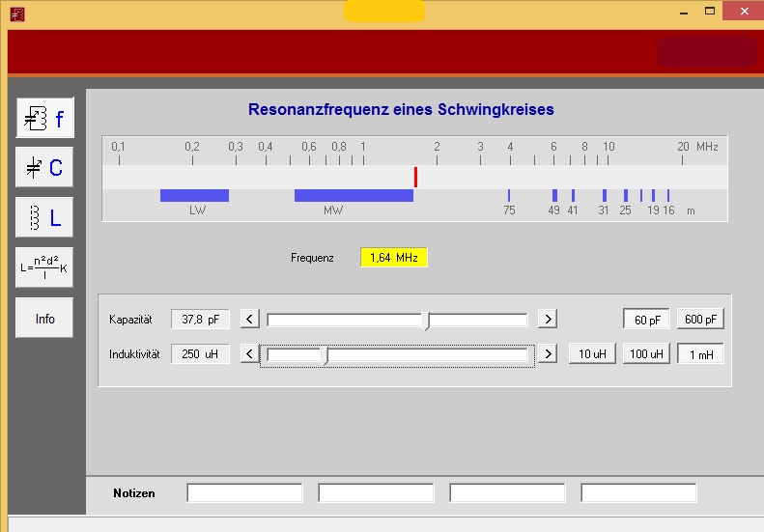Choose the 100 uH inductance range
This screenshot has width=764, height=532.
tap(646, 354)
